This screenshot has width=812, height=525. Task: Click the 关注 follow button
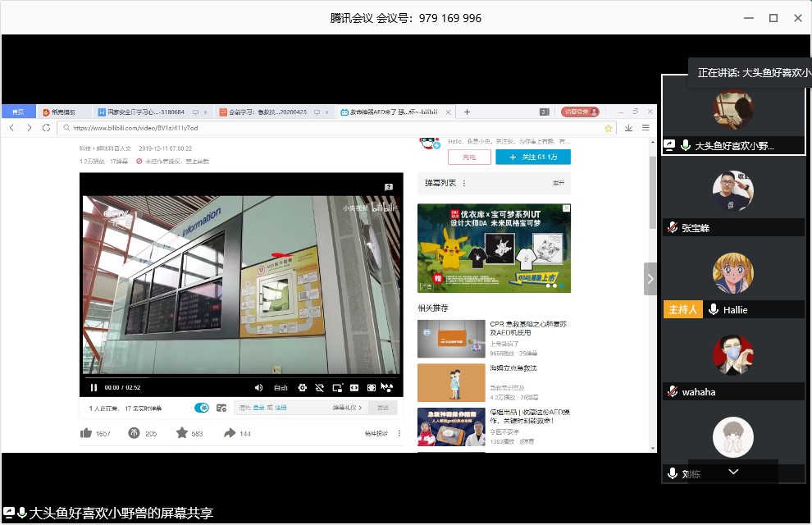click(533, 157)
